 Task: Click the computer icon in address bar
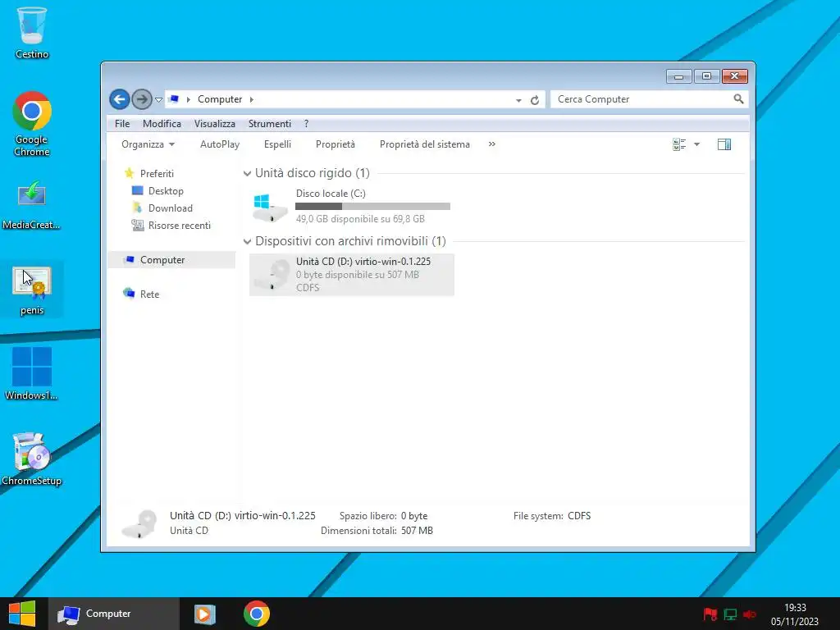click(174, 99)
